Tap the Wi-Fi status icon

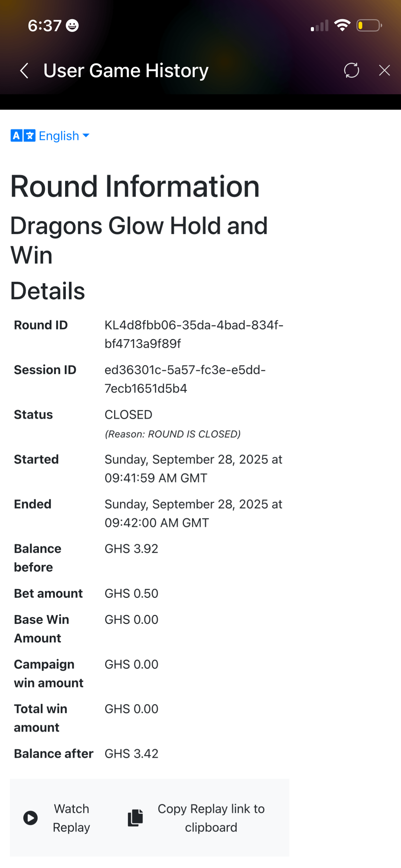click(x=342, y=25)
